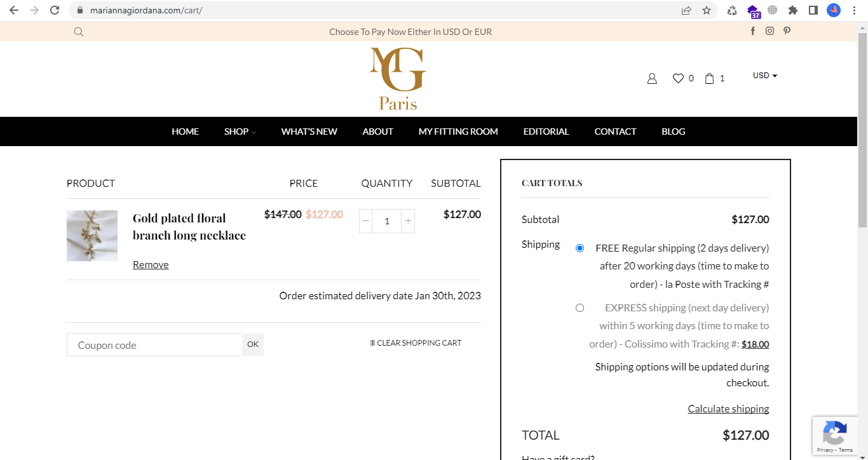Open the account user icon
Screen dimensions: 868x460
(x=652, y=79)
